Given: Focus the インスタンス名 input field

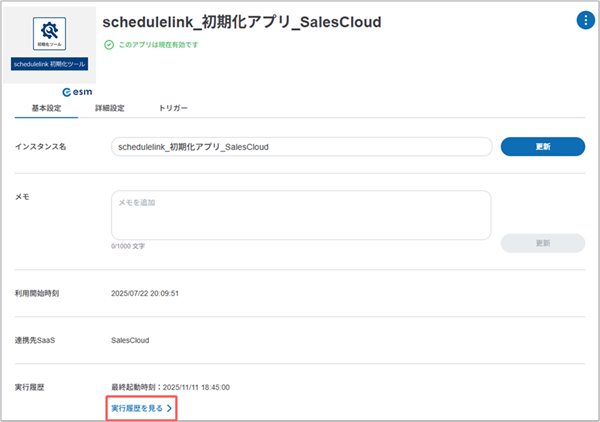Looking at the screenshot, I should coord(300,147).
